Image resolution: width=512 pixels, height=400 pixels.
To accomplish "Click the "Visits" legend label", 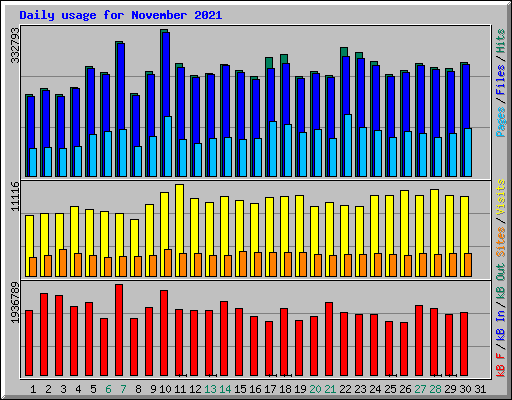I will tap(501, 197).
